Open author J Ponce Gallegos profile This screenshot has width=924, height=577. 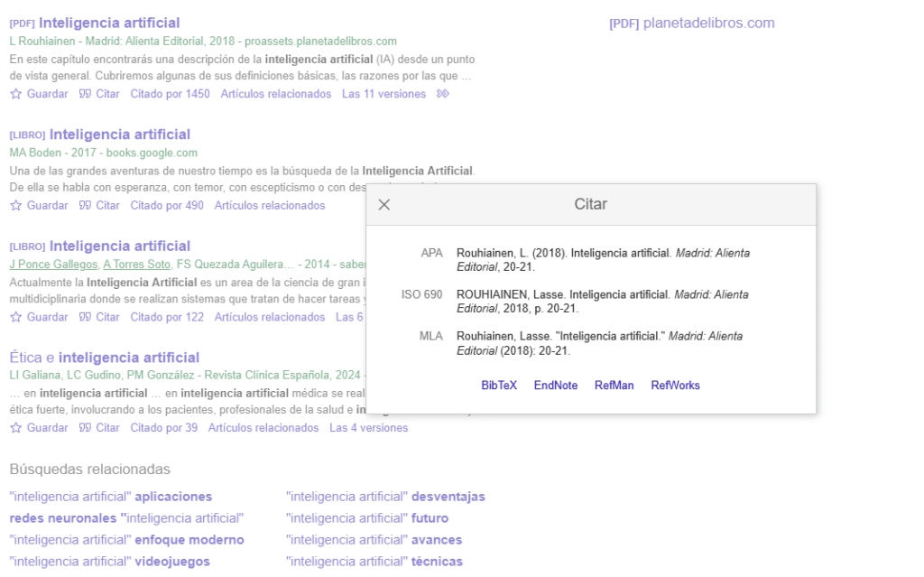tap(53, 265)
